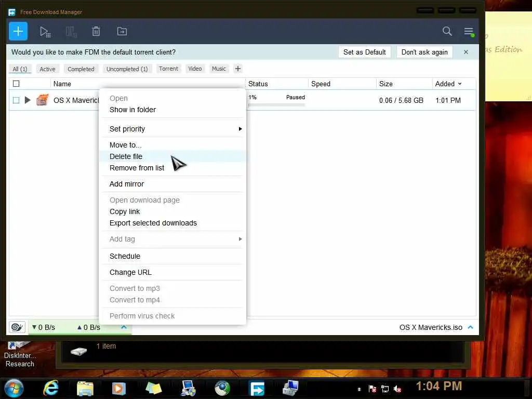Click the move to folder toolbar icon
This screenshot has width=532, height=399.
(x=122, y=32)
